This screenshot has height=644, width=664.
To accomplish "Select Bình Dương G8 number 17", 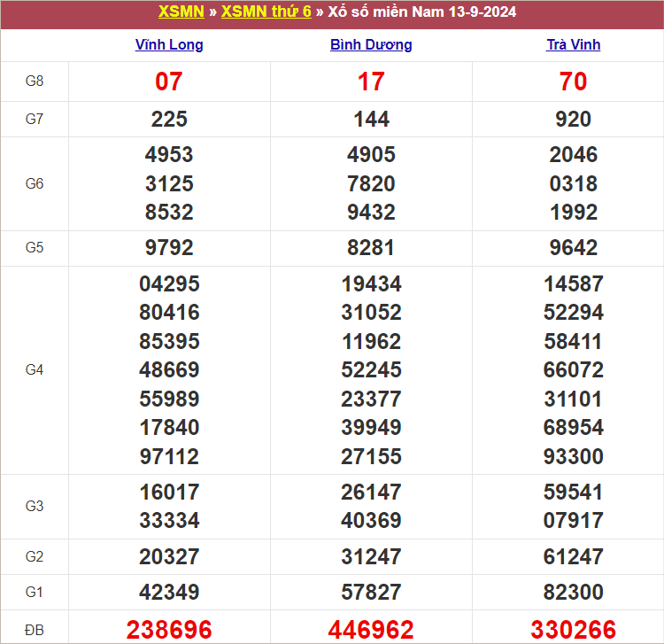I will 371,81.
